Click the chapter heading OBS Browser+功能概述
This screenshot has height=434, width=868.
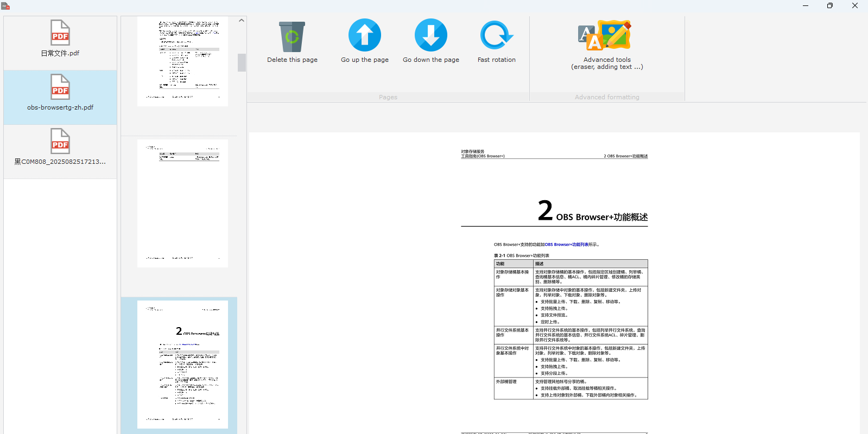pos(601,217)
